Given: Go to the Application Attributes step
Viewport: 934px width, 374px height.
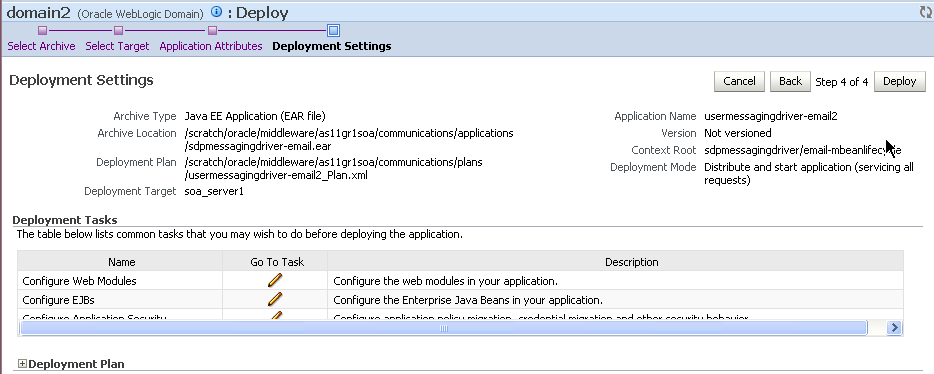Looking at the screenshot, I should pos(211,46).
